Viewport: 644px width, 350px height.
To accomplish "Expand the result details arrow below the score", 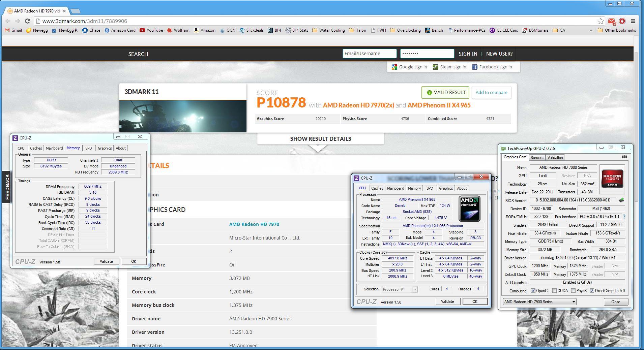I will coord(318,148).
